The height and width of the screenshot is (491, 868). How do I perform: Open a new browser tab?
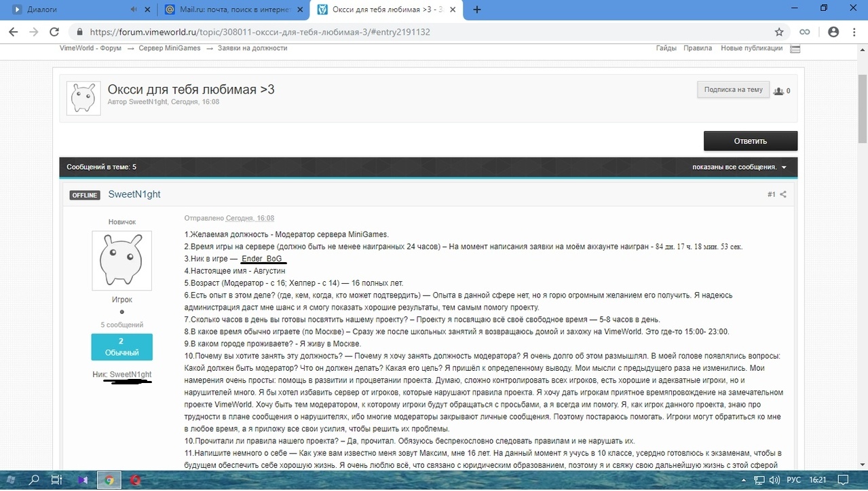tap(477, 10)
